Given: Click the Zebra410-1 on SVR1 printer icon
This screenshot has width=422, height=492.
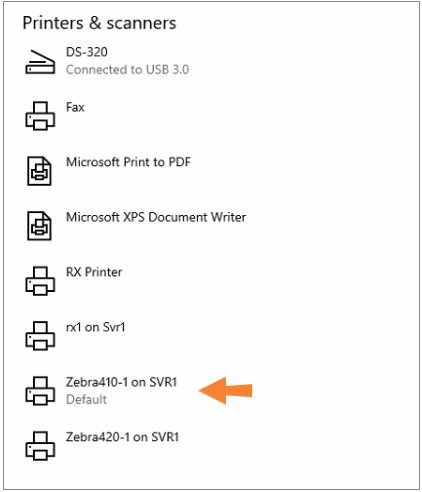Looking at the screenshot, I should pyautogui.click(x=40, y=391).
